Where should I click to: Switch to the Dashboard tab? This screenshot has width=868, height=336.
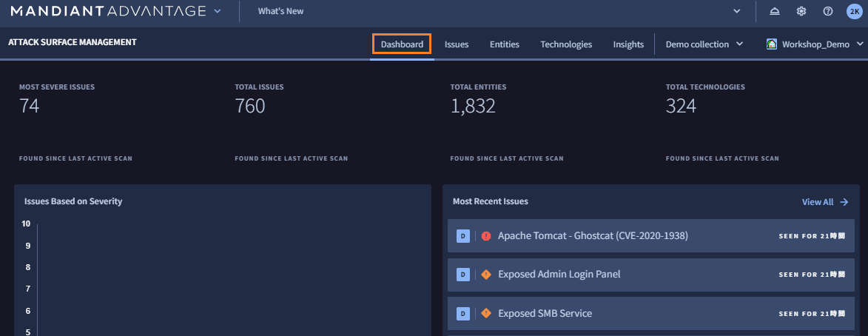(x=402, y=44)
